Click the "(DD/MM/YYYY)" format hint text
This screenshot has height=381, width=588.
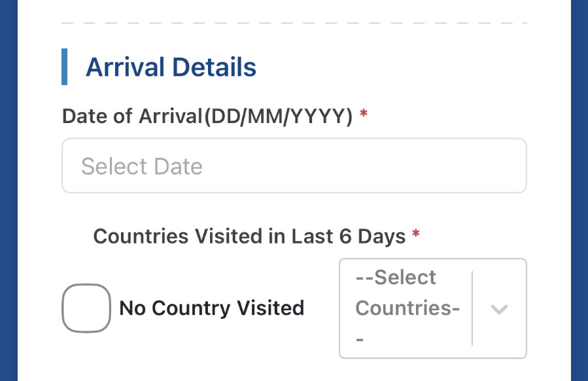pyautogui.click(x=278, y=117)
